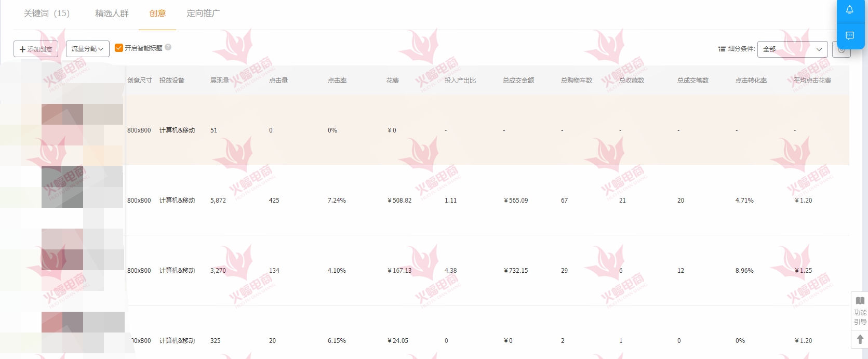The height and width of the screenshot is (359, 868).
Task: Open the chat message bubble icon
Action: [x=850, y=35]
